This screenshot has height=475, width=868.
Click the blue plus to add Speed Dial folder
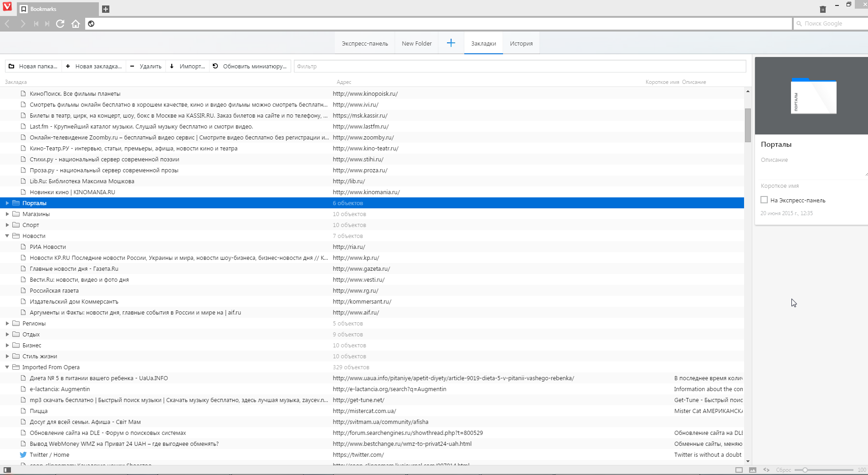[451, 43]
